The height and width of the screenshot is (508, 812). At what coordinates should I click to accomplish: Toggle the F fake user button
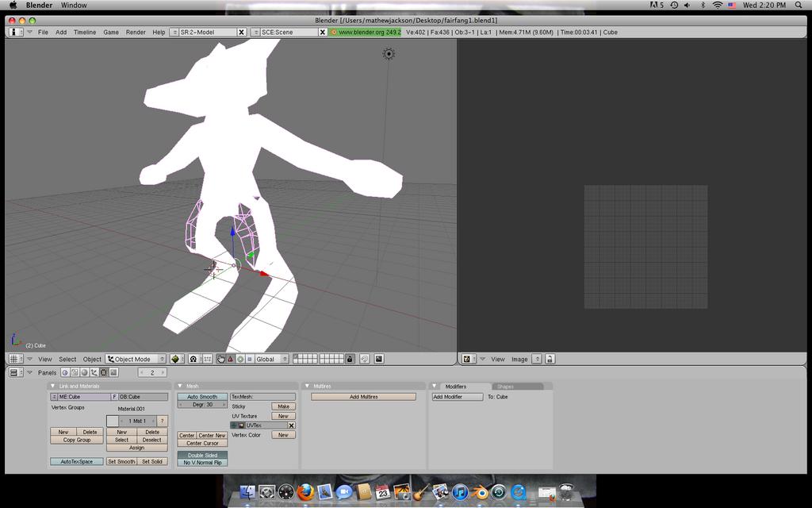pos(114,397)
